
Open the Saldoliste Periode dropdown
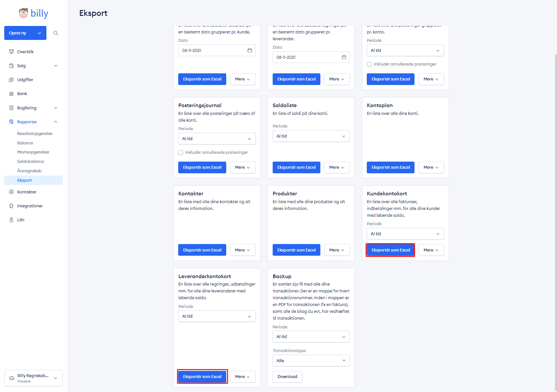point(311,136)
